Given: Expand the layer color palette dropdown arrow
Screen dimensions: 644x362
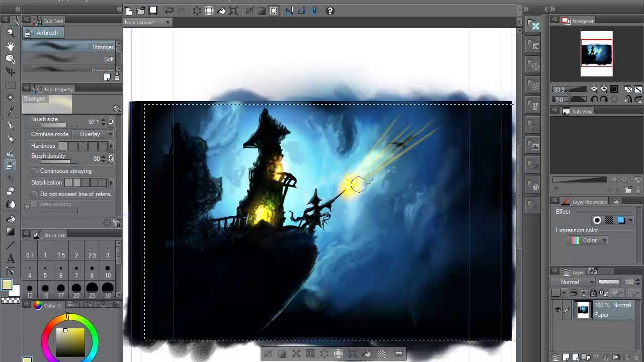Looking at the screenshot, I should pos(563,293).
